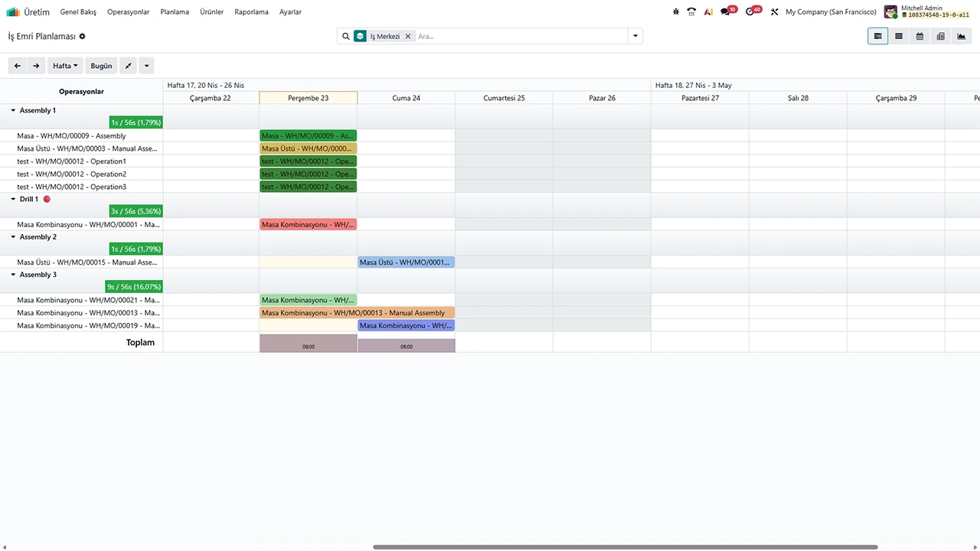The height and width of the screenshot is (551, 980).
Task: Open the Üretim app home icon
Action: coord(13,11)
